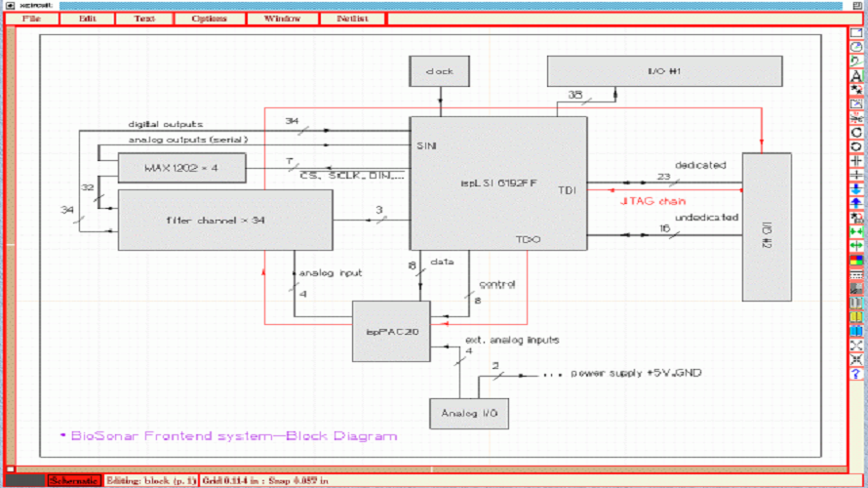Select the ispLSI 6192FF block

(498, 183)
